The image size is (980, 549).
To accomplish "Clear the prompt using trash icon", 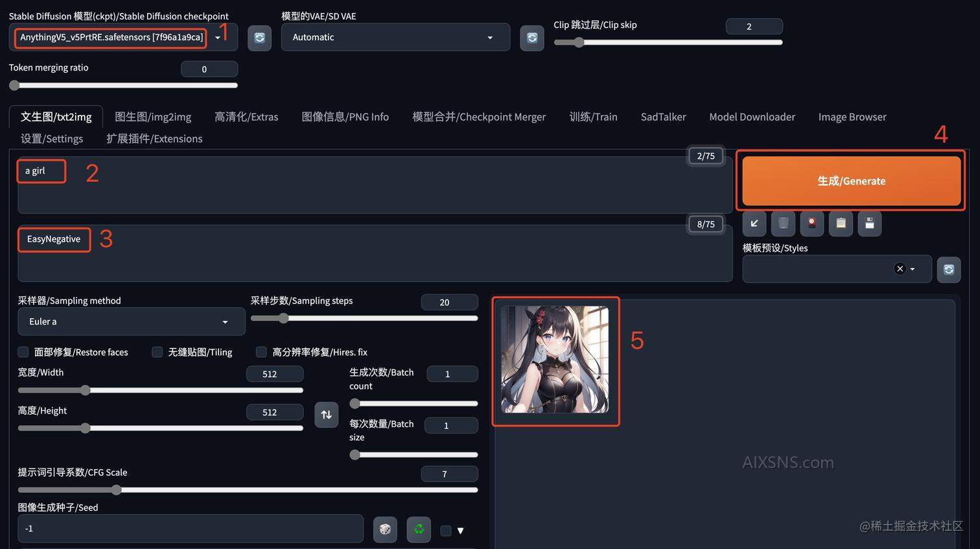I will [x=783, y=223].
